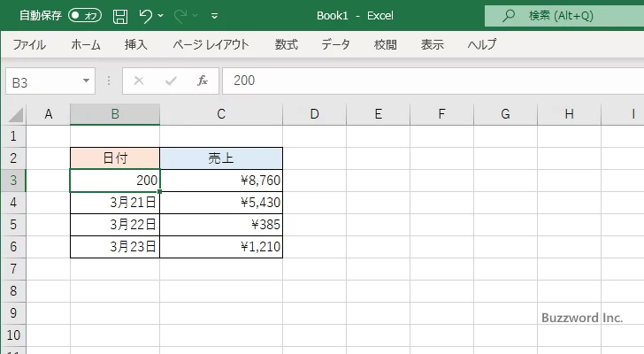Viewport: 644px width, 354px height.
Task: Open the 挿入 ribbon tab
Action: click(x=135, y=44)
